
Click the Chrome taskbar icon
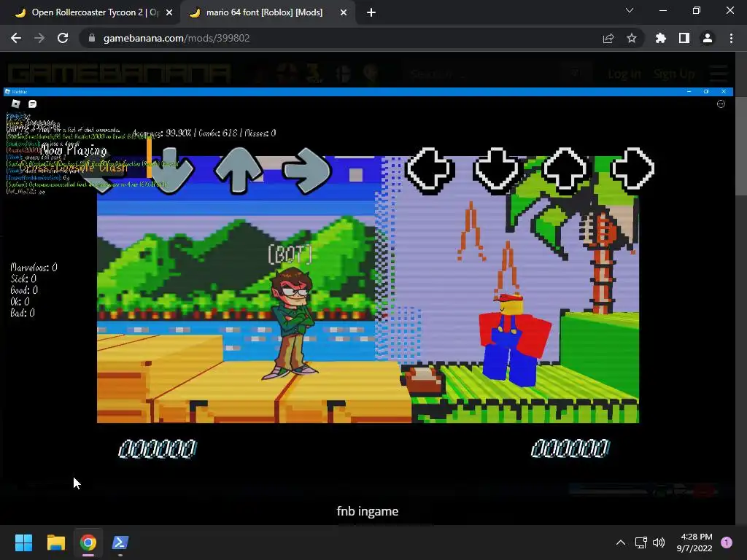[x=88, y=542]
